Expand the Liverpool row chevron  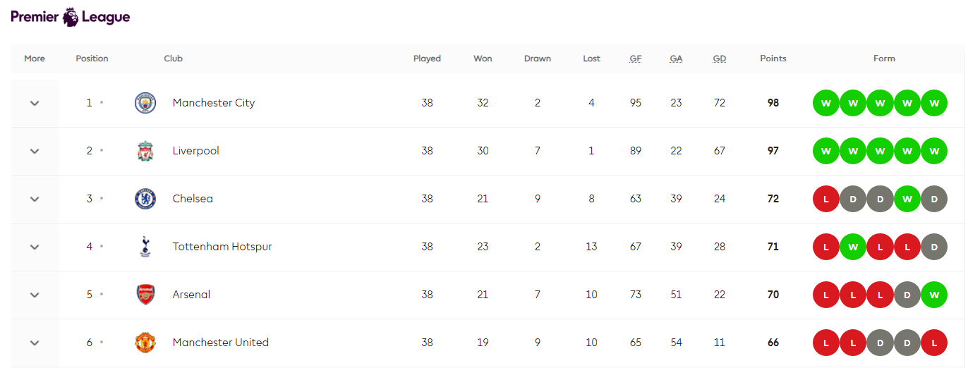tap(35, 151)
